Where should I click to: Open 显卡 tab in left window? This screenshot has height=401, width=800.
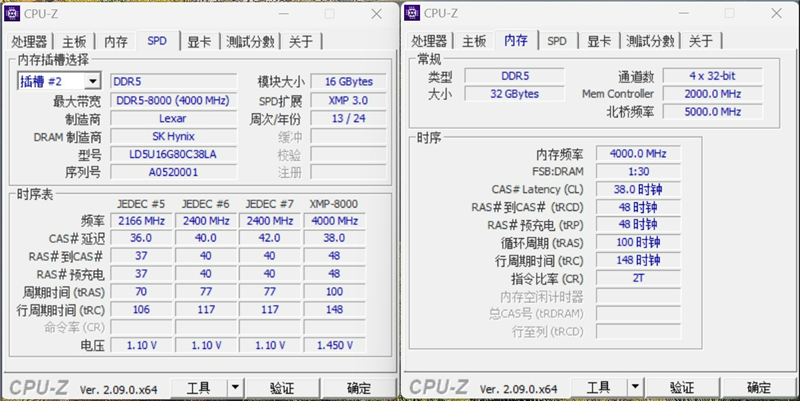pos(199,42)
